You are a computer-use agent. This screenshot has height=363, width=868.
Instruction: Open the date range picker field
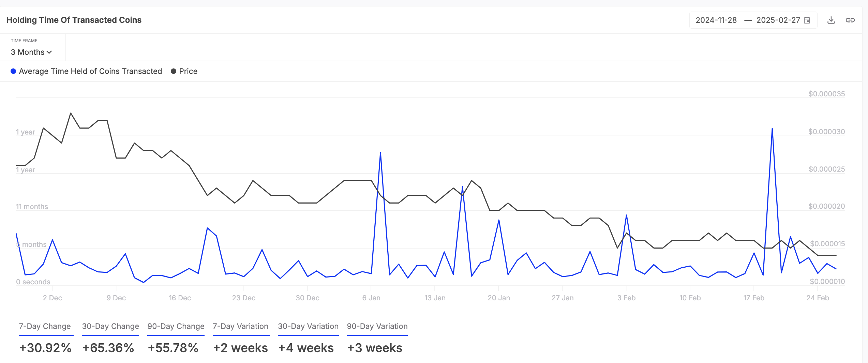click(x=753, y=20)
